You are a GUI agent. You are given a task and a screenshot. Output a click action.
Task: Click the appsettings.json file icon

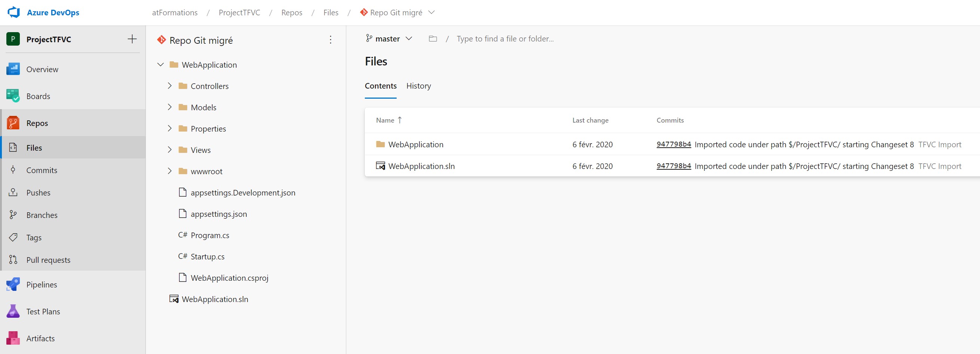(x=183, y=213)
